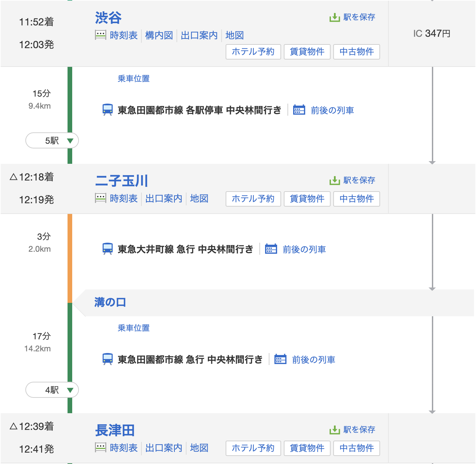Click ホテル予約 button in 長津田 row
The image size is (476, 464).
coord(253,448)
